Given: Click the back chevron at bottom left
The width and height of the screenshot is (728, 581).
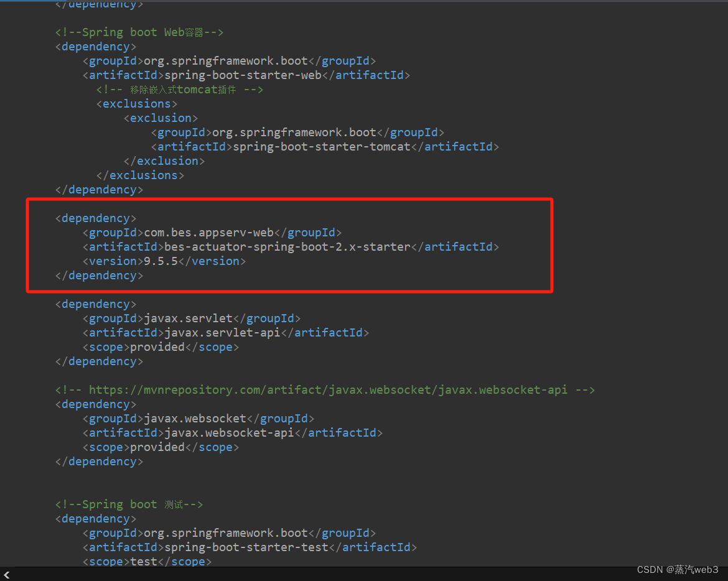Looking at the screenshot, I should click(x=6, y=575).
